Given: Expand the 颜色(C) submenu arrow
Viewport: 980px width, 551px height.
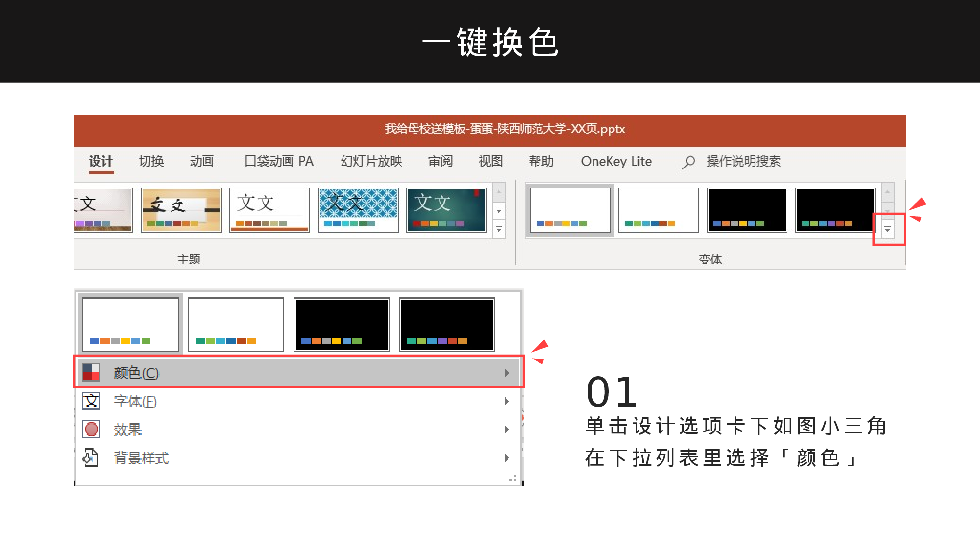Looking at the screenshot, I should coord(507,372).
